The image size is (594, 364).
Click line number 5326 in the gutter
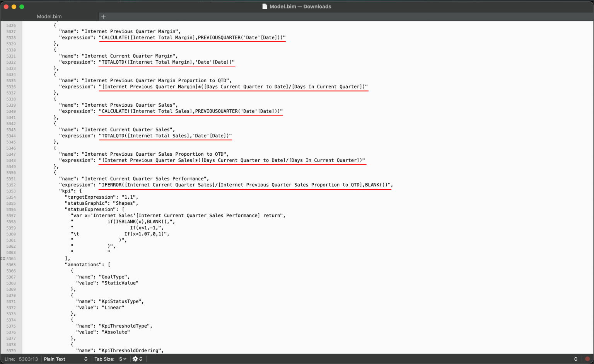coord(11,26)
